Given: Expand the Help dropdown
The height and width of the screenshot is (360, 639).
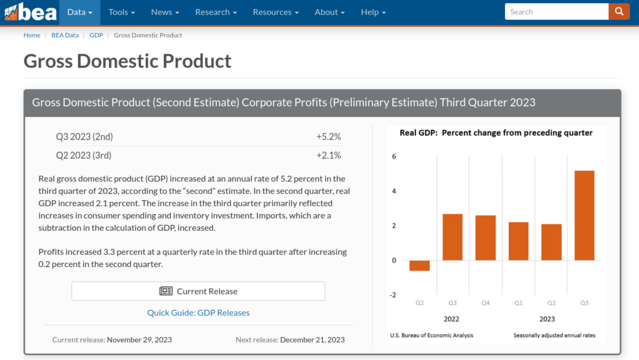Looking at the screenshot, I should (373, 12).
